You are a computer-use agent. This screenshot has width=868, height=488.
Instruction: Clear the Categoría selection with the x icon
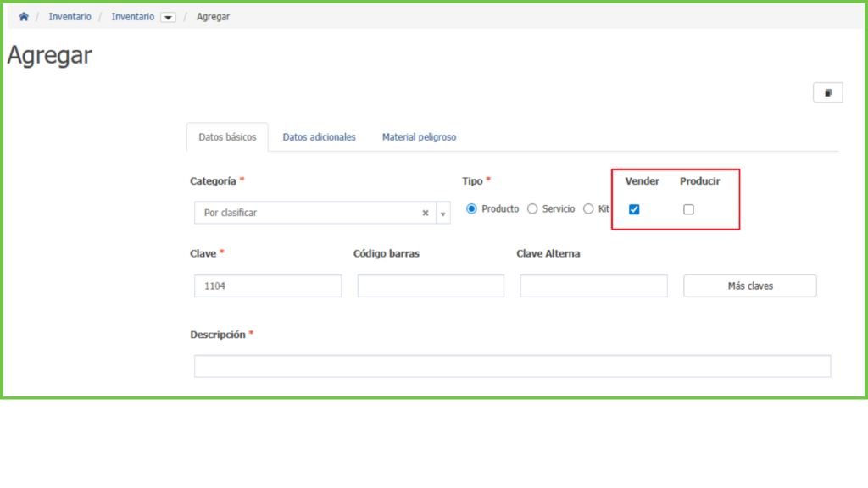[426, 213]
